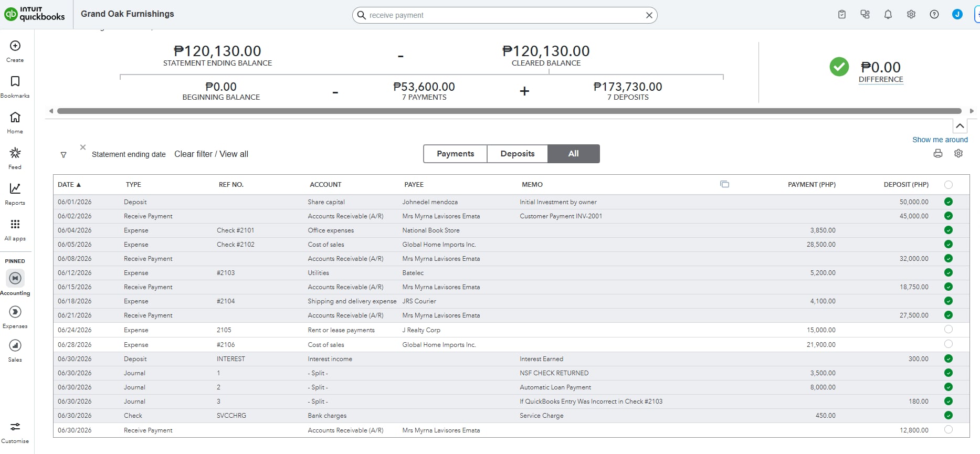Sort by ACCOUNT column header
This screenshot has height=454, width=980.
325,185
